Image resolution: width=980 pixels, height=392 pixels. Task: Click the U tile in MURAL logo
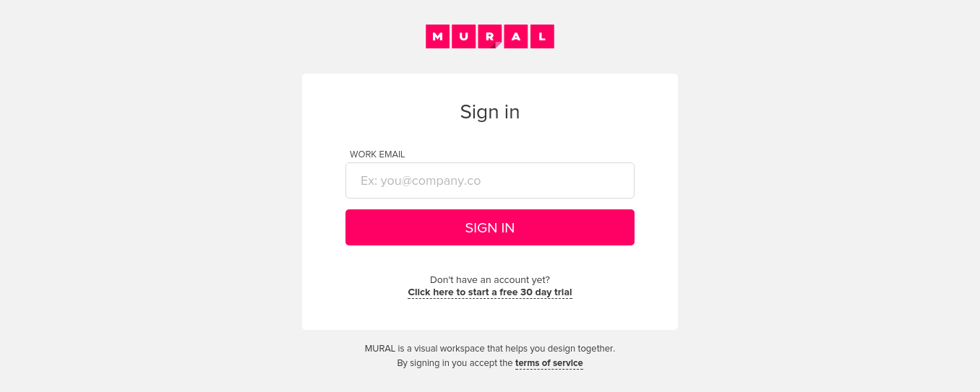tap(463, 37)
